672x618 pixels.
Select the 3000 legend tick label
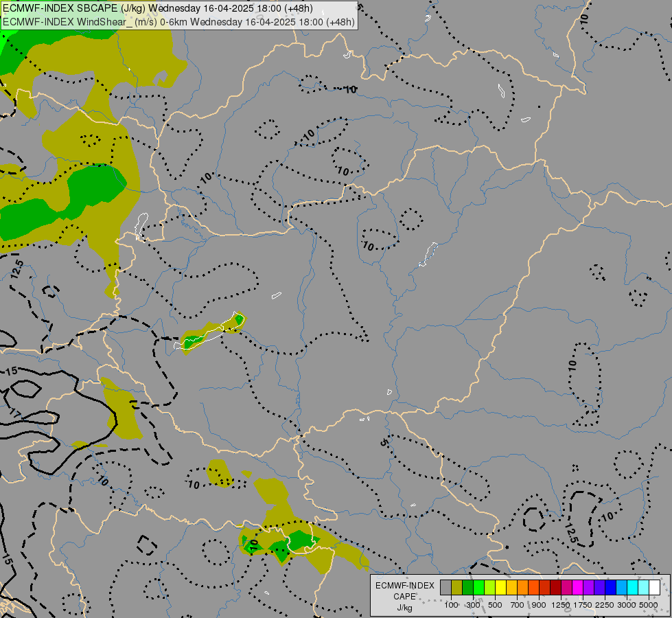627,605
